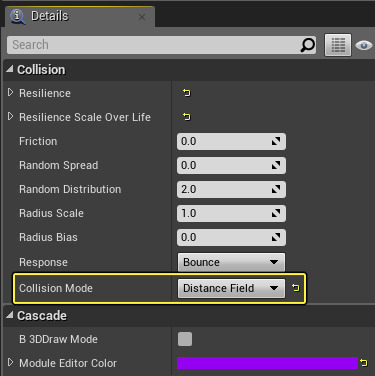Click the Random Spread value field

click(x=231, y=165)
